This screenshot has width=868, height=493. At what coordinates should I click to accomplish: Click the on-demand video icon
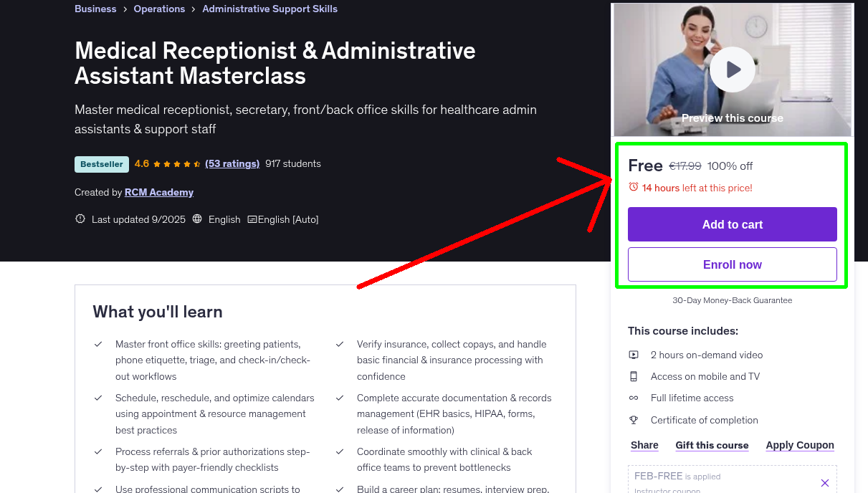(634, 354)
